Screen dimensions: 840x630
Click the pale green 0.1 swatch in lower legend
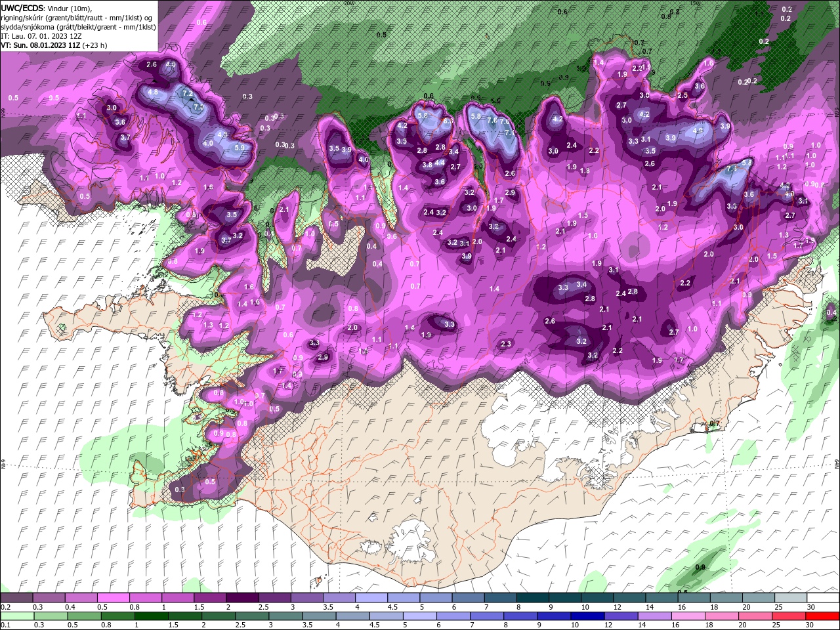[x=18, y=616]
